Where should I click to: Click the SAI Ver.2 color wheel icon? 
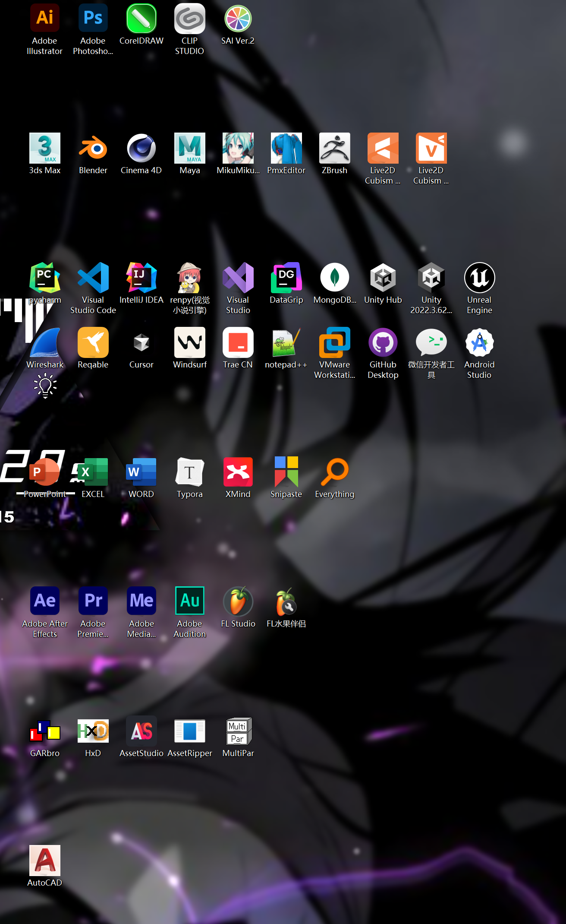238,19
